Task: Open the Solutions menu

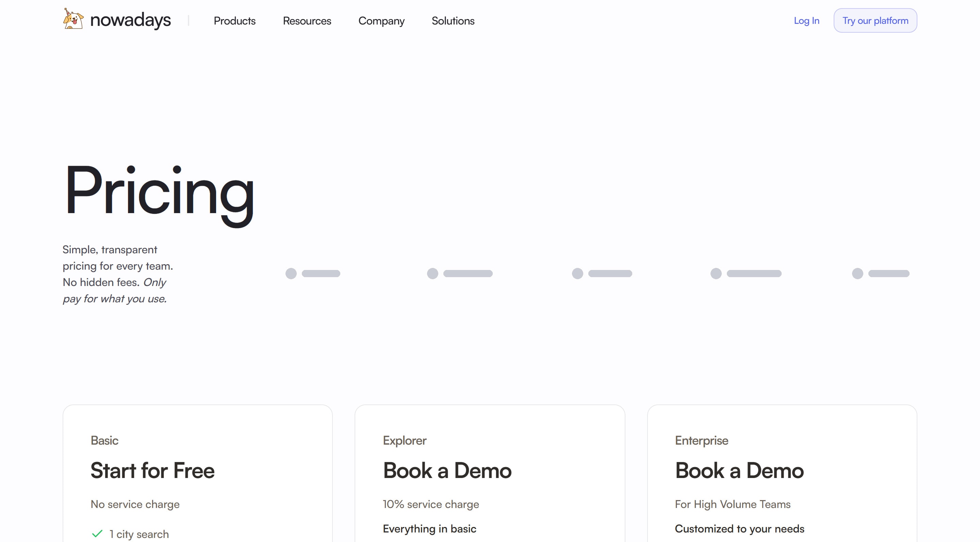Action: coord(453,20)
